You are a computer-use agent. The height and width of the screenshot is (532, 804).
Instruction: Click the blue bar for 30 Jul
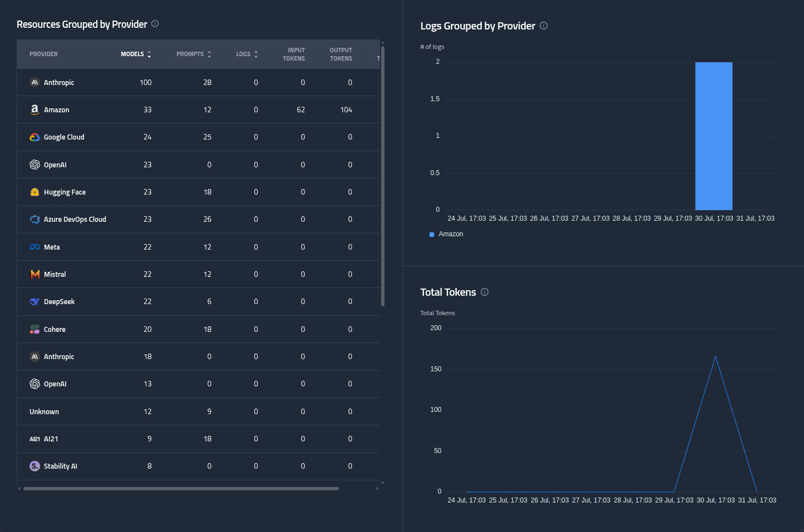[714, 136]
